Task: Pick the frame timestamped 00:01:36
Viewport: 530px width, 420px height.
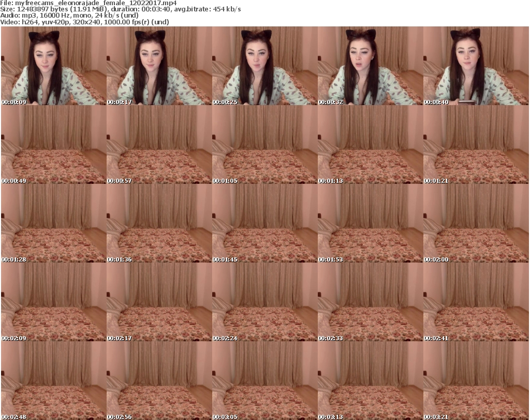Action: tap(159, 224)
